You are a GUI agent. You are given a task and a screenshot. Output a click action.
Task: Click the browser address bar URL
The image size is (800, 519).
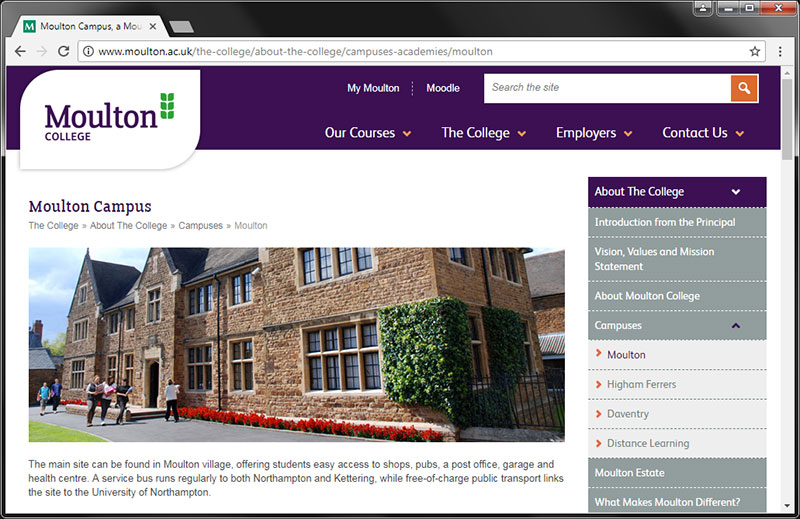pos(295,51)
